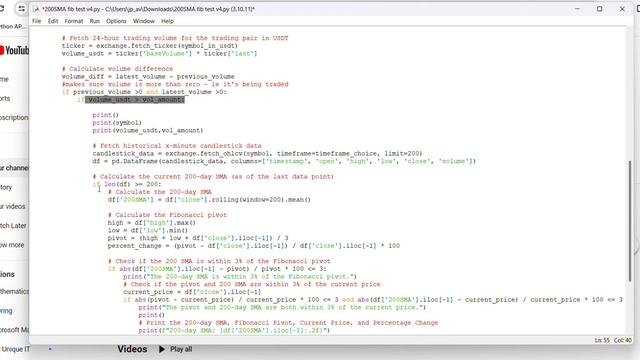Click the comment '# Fetch historical x-minute candlestick data'
This screenshot has width=640, height=360.
[x=177, y=146]
